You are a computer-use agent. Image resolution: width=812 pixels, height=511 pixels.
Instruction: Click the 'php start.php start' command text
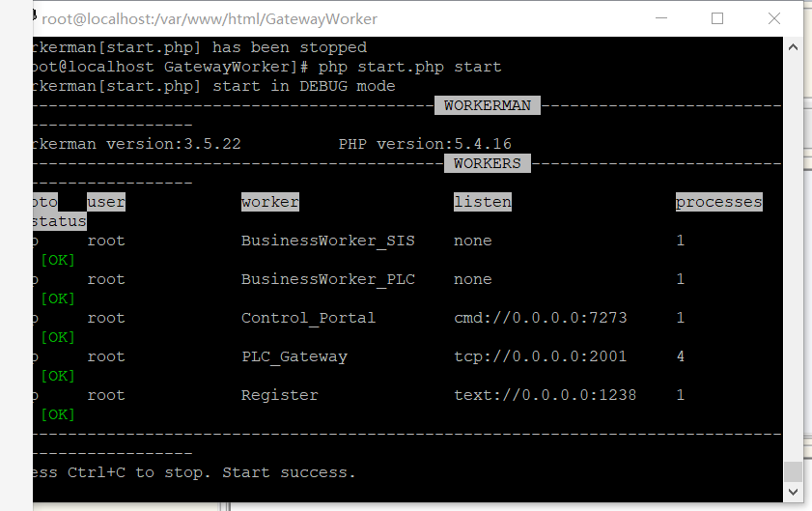pos(409,67)
